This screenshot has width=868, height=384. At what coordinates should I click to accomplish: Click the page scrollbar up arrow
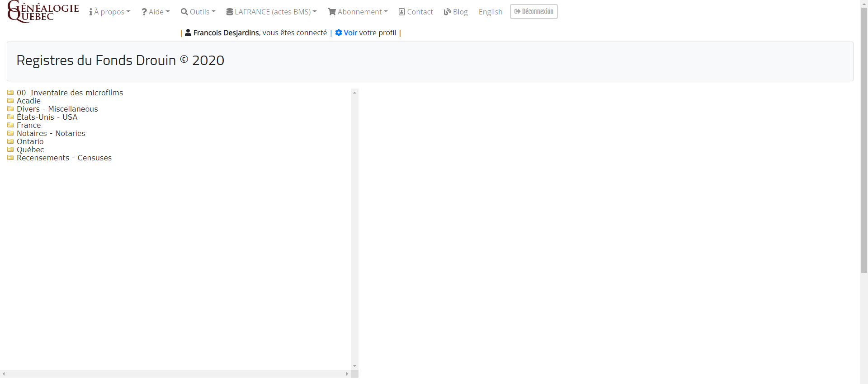(x=864, y=4)
